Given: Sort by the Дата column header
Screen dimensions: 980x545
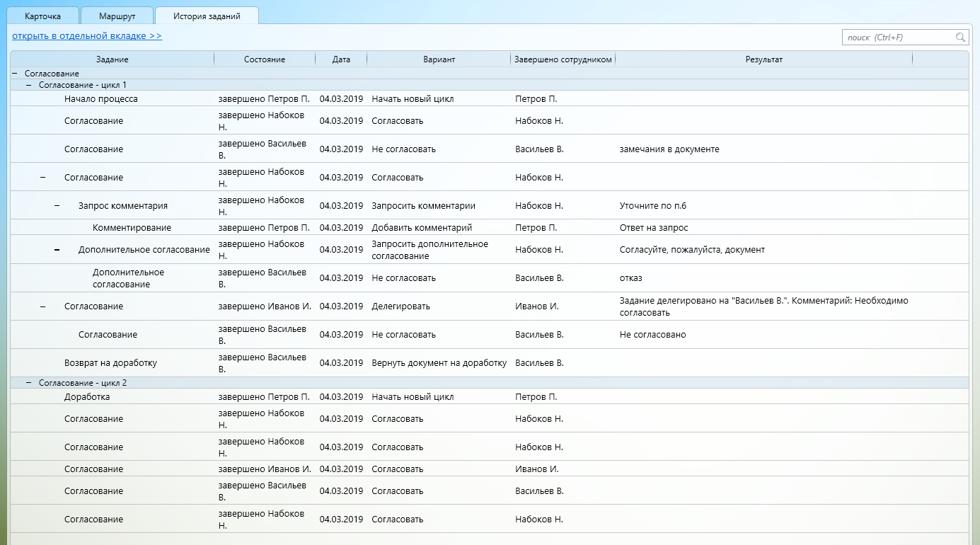Looking at the screenshot, I should tap(341, 59).
